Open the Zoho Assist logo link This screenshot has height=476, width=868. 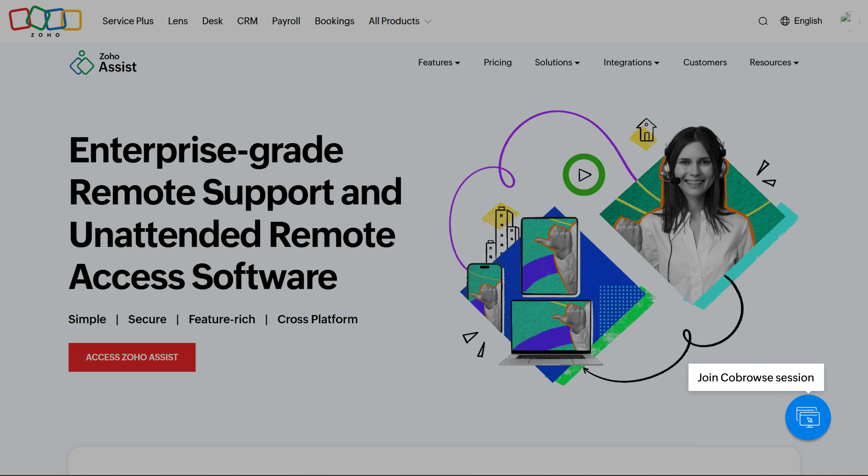pyautogui.click(x=103, y=63)
